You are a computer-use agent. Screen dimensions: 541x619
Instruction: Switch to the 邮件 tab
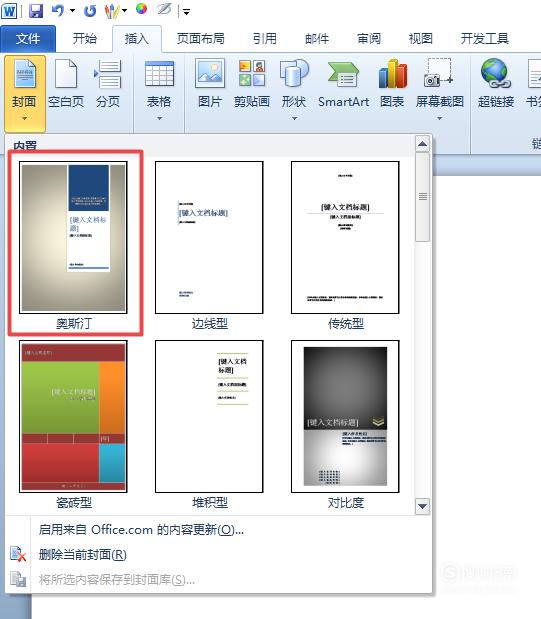(317, 38)
